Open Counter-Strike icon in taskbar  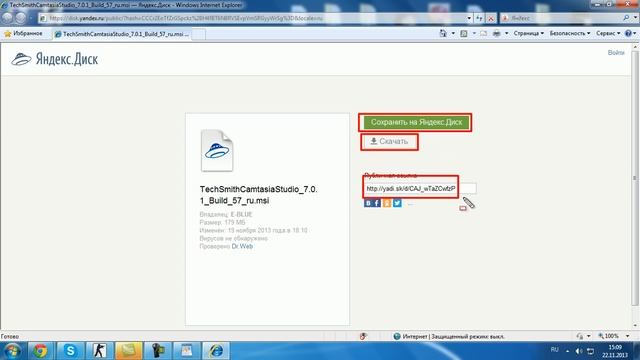pyautogui.click(x=99, y=351)
